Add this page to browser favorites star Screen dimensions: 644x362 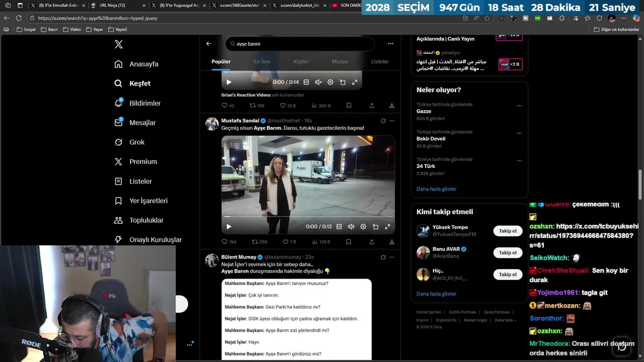pyautogui.click(x=487, y=18)
